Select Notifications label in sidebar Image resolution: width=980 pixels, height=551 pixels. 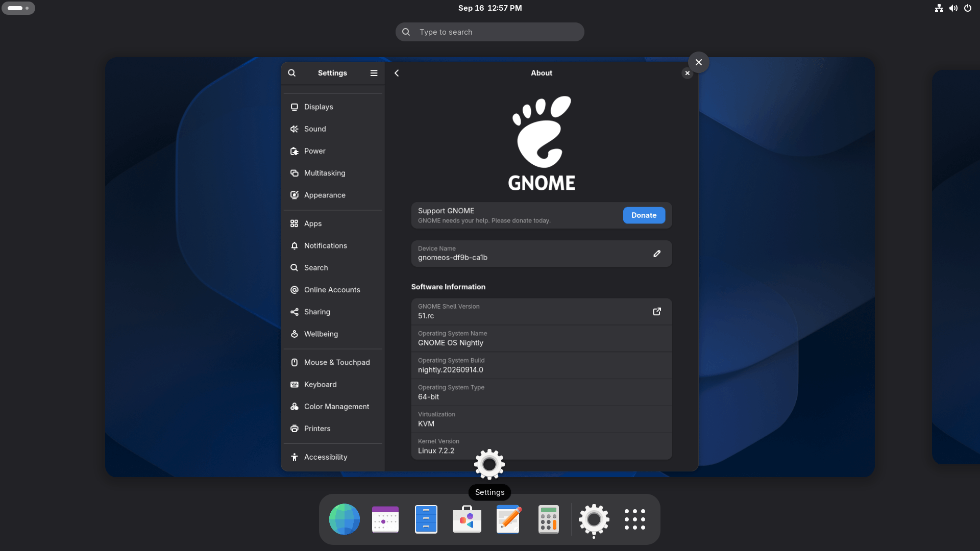326,246
